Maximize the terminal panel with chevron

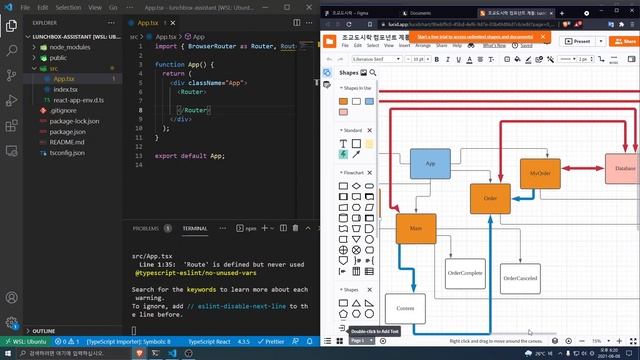point(308,228)
